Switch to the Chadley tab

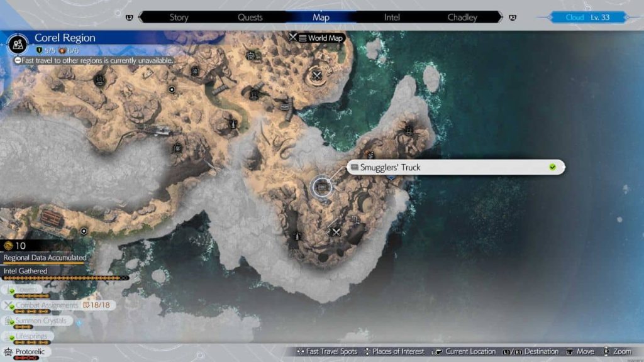(x=462, y=17)
